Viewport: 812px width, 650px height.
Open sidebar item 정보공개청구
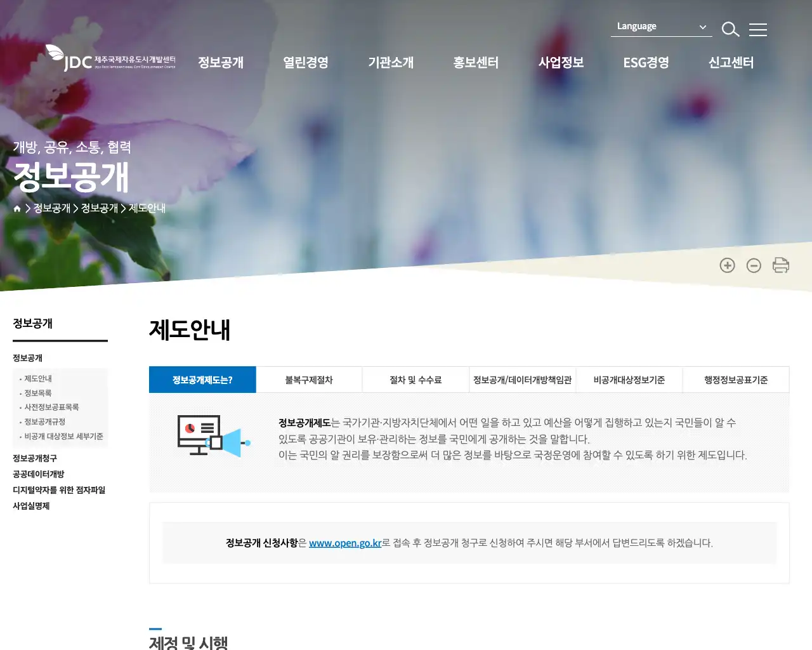(35, 458)
